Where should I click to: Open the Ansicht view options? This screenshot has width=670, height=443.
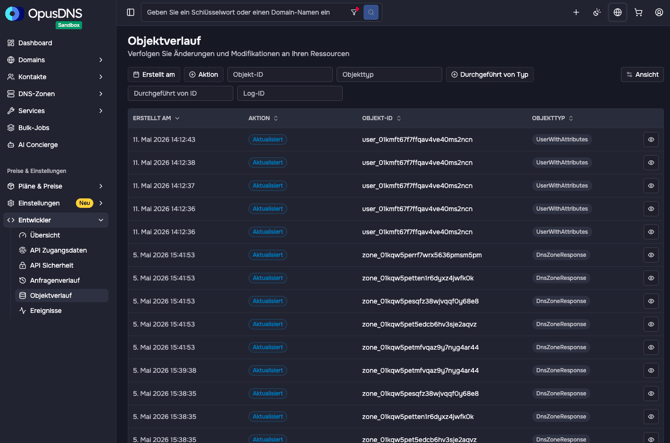click(642, 74)
